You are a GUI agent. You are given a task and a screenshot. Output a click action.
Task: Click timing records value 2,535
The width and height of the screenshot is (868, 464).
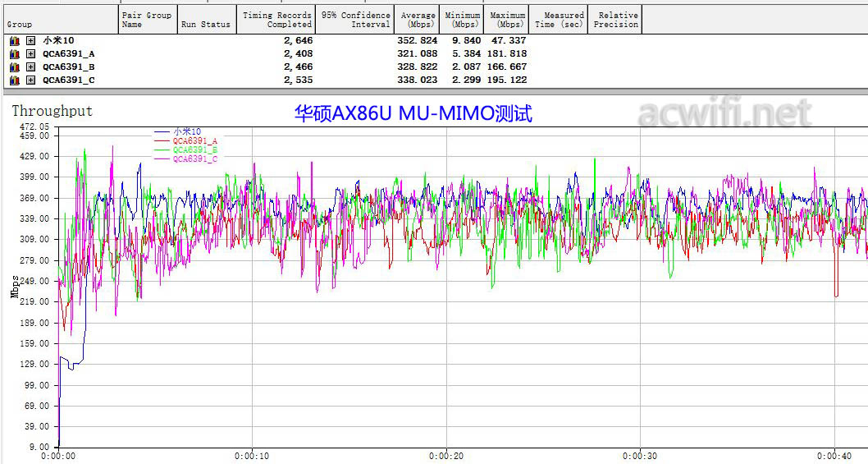point(299,80)
